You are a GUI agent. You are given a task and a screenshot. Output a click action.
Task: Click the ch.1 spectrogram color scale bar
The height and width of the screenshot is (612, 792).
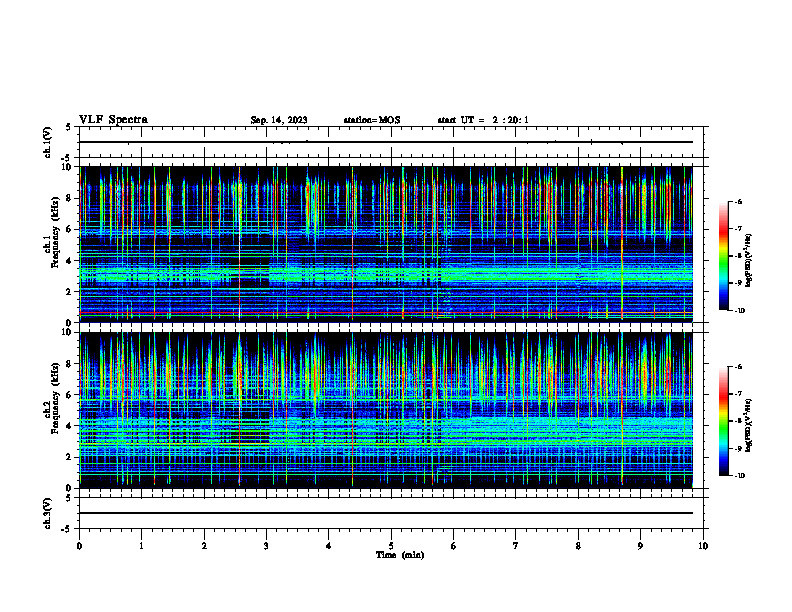click(x=724, y=256)
